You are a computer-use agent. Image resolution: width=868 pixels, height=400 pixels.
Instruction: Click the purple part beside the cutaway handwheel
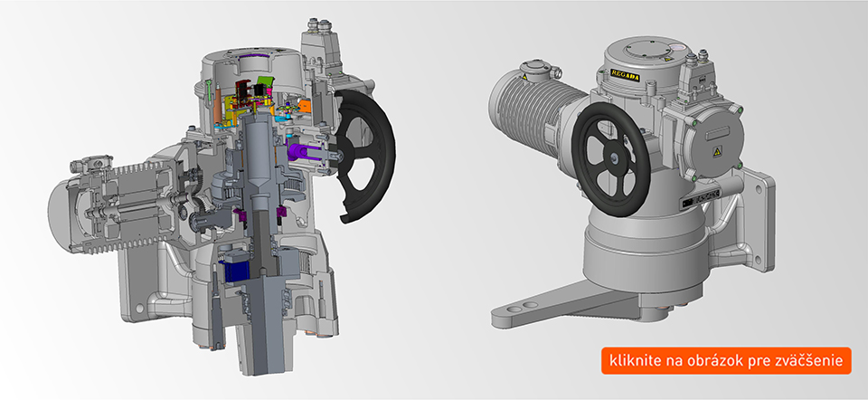(302, 147)
